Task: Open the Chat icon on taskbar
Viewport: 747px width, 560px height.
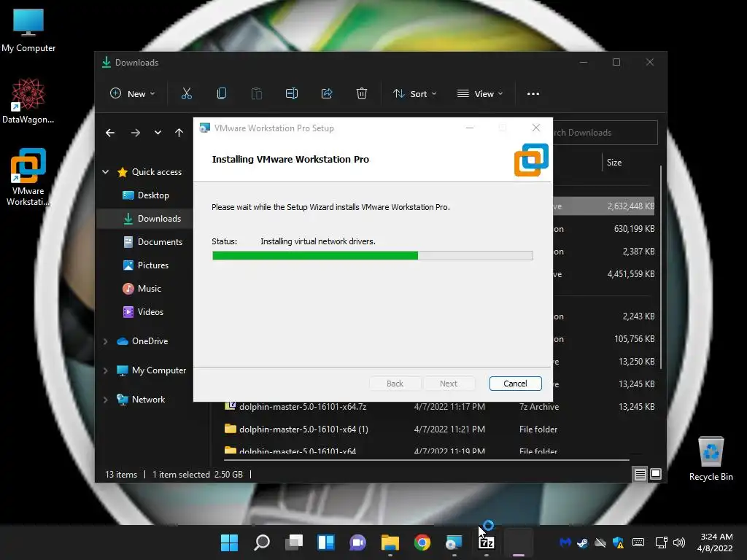Action: point(357,542)
